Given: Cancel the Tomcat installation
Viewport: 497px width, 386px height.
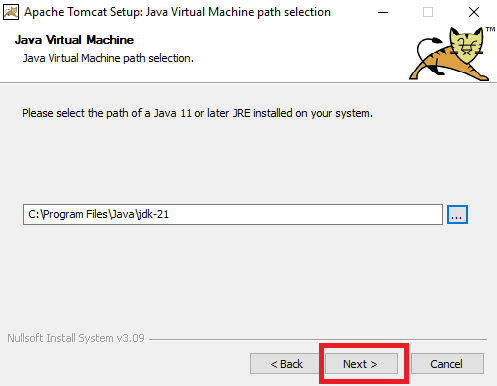Looking at the screenshot, I should click(447, 364).
